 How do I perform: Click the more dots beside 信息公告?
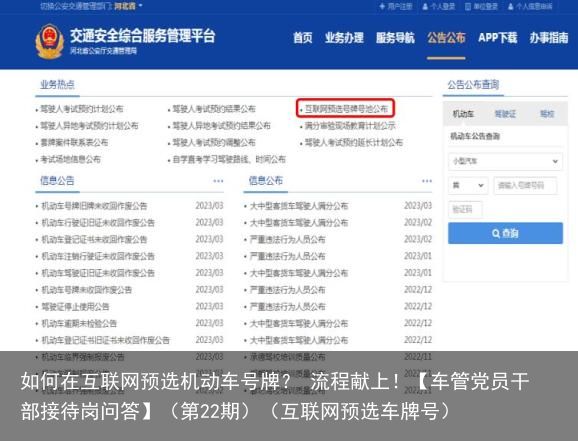[218, 181]
